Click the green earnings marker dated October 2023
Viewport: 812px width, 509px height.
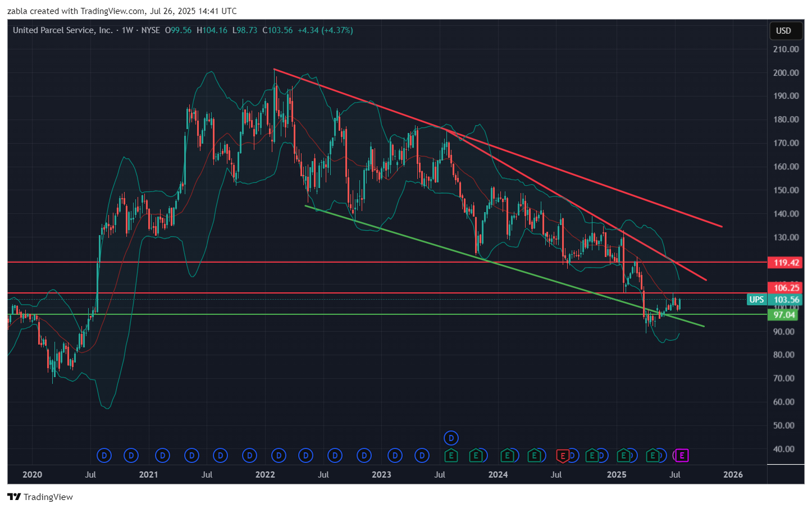click(x=476, y=456)
